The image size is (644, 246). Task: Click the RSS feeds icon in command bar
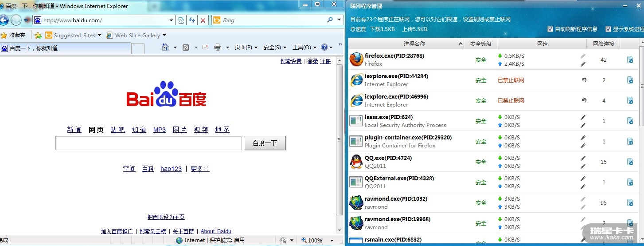186,47
